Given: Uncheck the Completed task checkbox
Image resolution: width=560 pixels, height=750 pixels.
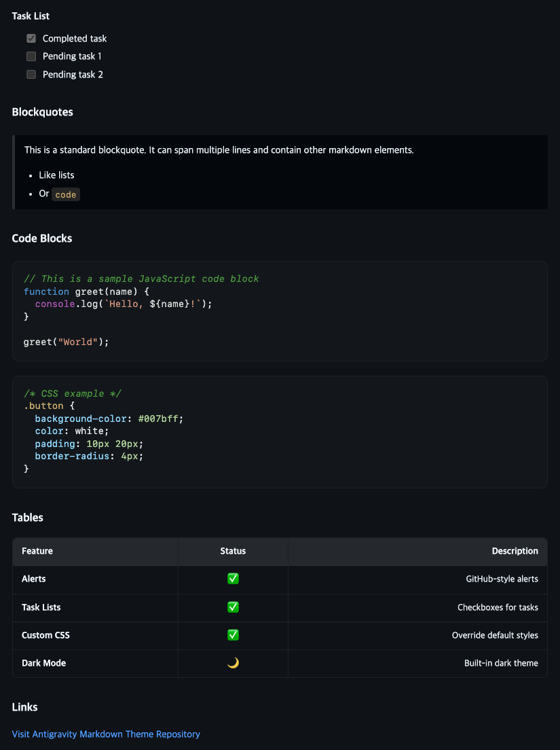Looking at the screenshot, I should (31, 38).
